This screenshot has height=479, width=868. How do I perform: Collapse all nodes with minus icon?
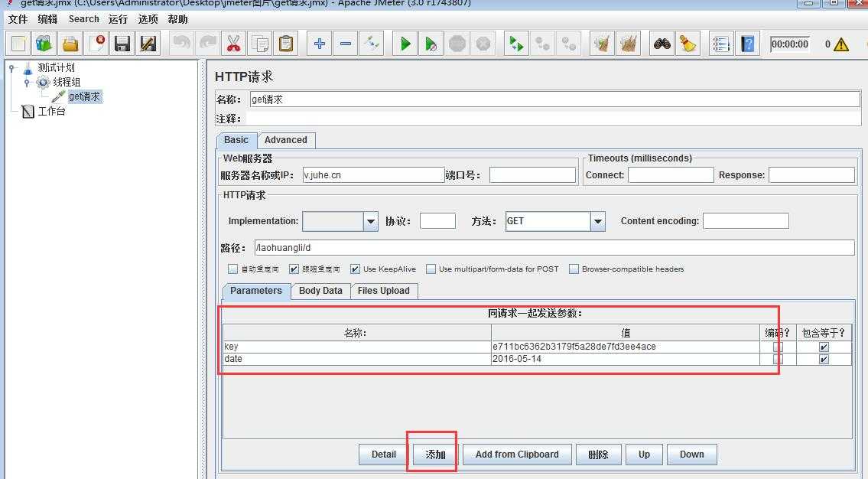click(346, 44)
